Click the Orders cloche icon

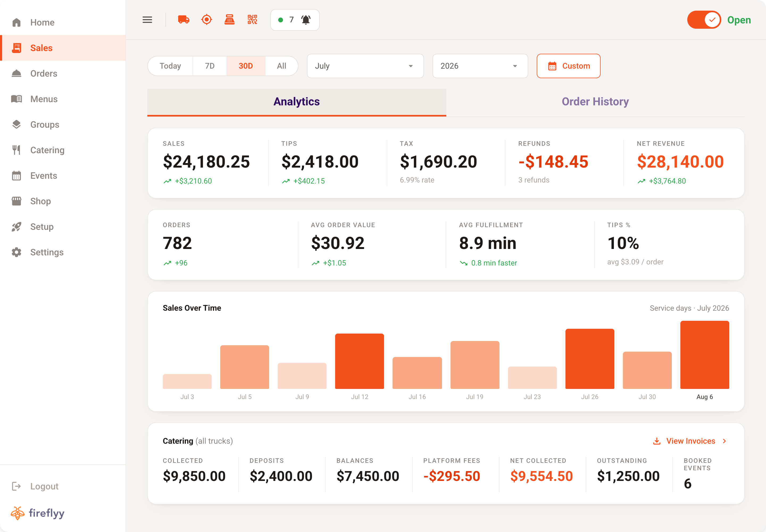click(16, 73)
